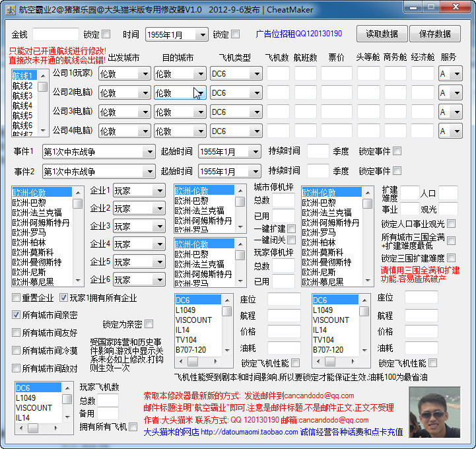
Task: Click route list scroll-down arrow
Action: (x=43, y=131)
